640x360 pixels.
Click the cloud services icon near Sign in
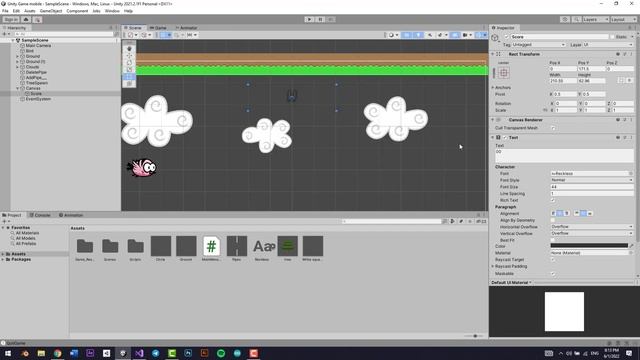tap(26, 20)
